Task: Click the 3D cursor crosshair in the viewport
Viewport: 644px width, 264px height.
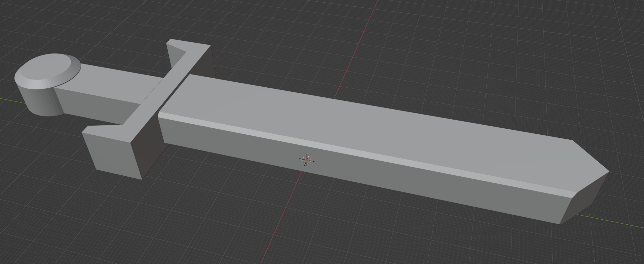Action: point(307,160)
